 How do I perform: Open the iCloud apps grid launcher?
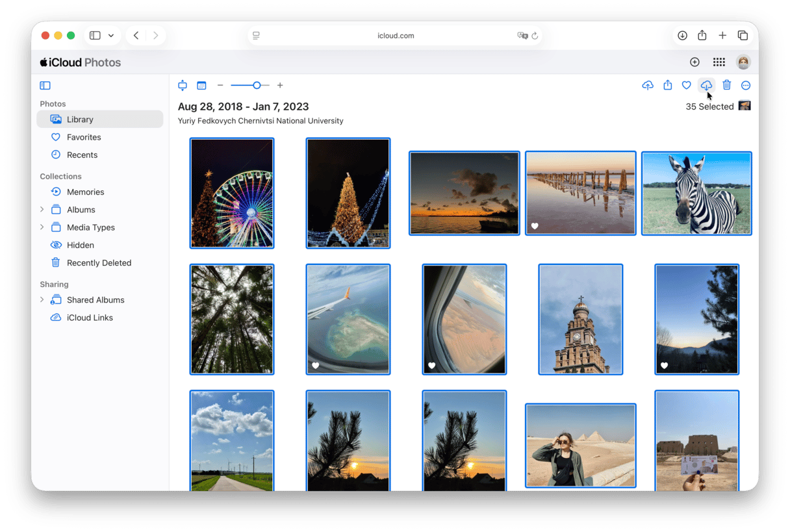(719, 62)
